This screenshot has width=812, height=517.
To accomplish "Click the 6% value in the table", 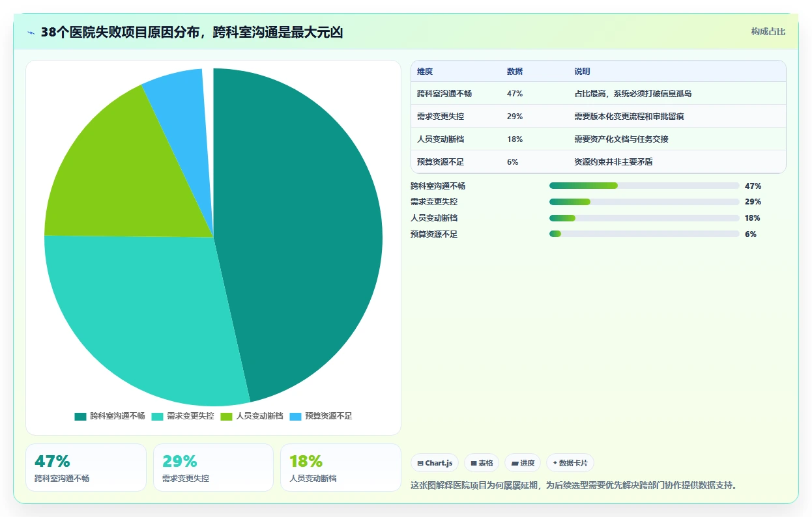I will tap(513, 162).
